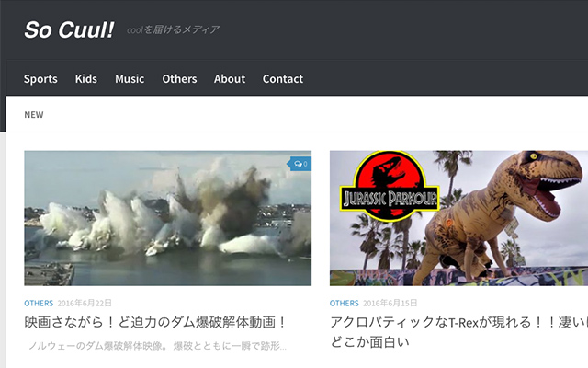Viewport: 588px width, 368px height.
Task: Go to the Contact page
Action: (x=283, y=79)
